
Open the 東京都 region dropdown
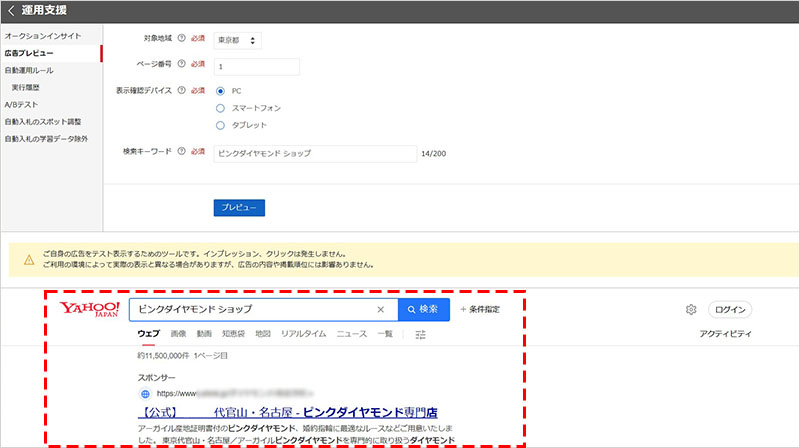pos(238,41)
